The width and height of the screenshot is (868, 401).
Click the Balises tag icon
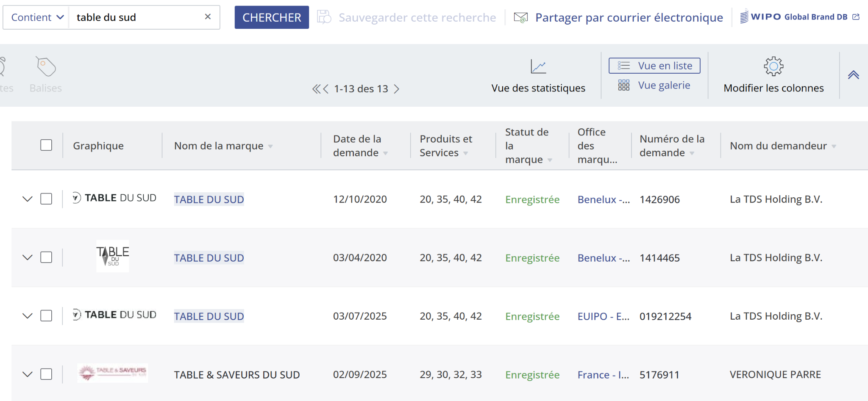(46, 66)
